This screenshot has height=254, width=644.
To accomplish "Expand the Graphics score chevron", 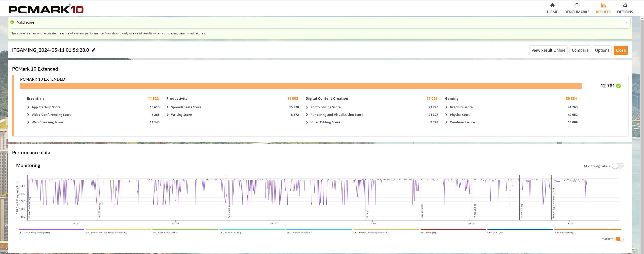I will [446, 107].
